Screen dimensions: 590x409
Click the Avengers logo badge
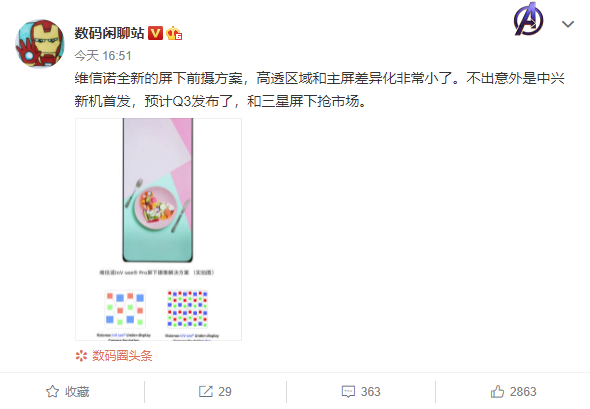pyautogui.click(x=528, y=19)
